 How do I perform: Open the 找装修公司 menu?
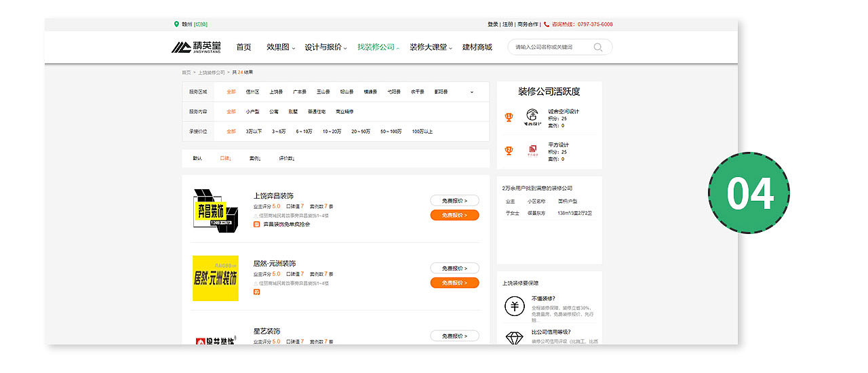point(378,47)
